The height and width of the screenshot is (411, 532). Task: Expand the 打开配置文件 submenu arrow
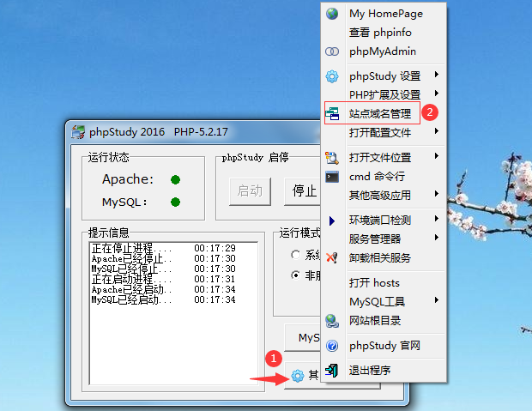tap(437, 131)
